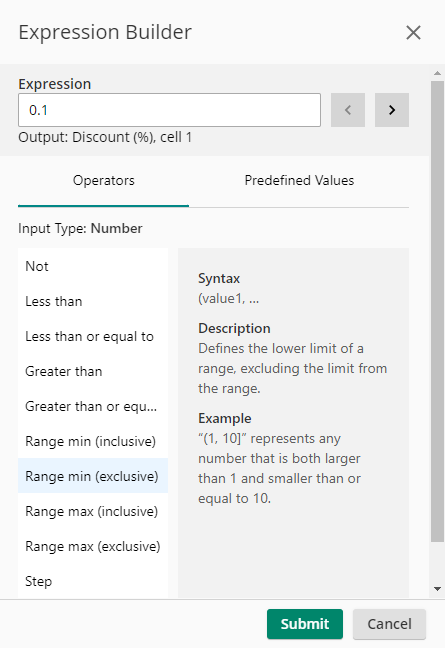Click scrollbar down arrow
The height and width of the screenshot is (648, 445).
coord(437,589)
